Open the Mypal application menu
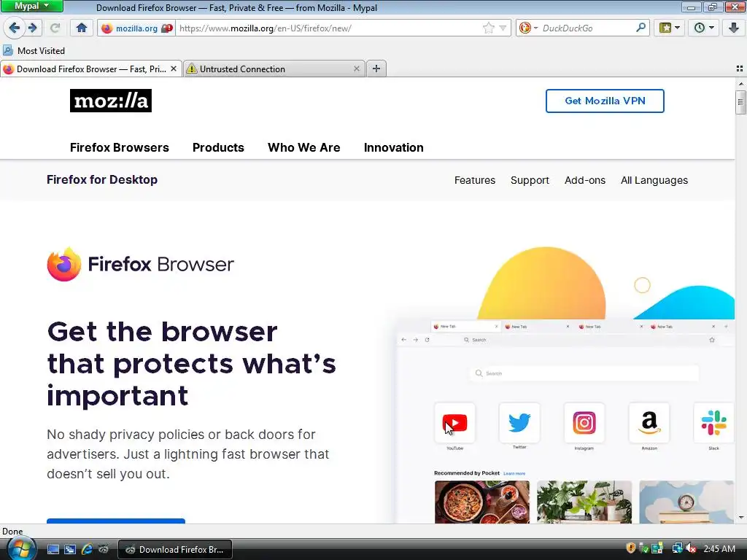This screenshot has height=560, width=747. pos(31,6)
